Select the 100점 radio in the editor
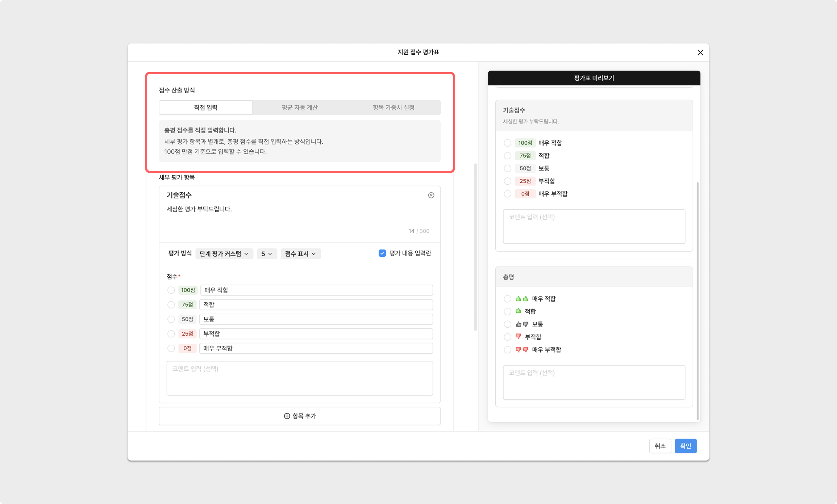 coord(171,290)
